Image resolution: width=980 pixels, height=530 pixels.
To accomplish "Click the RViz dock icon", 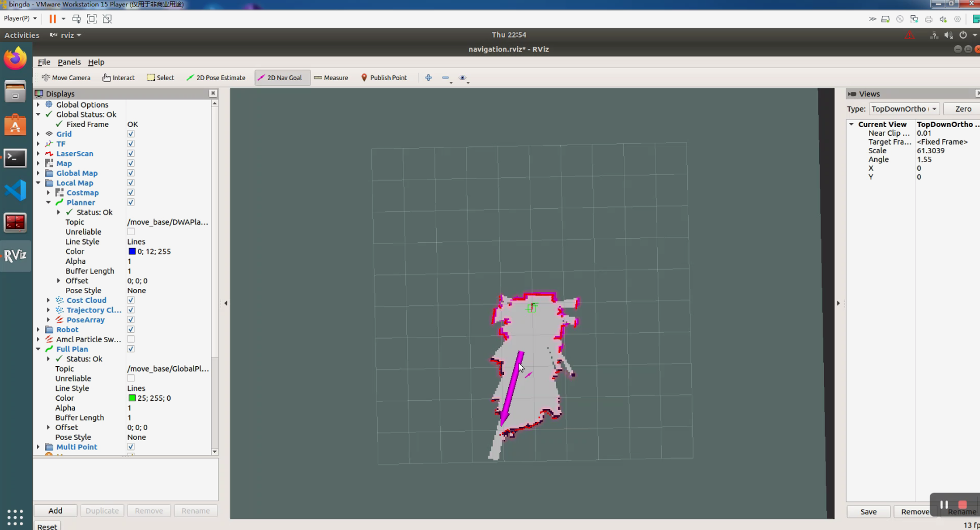I will coord(15,256).
